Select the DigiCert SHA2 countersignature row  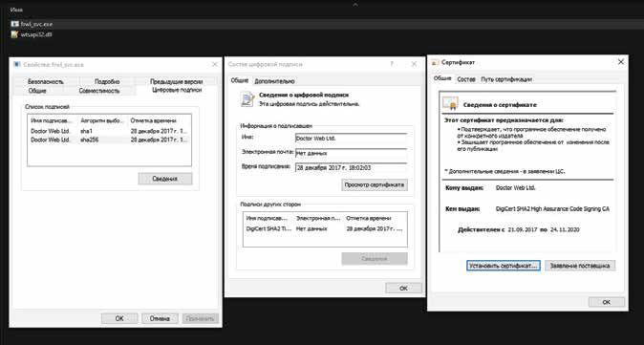click(325, 228)
